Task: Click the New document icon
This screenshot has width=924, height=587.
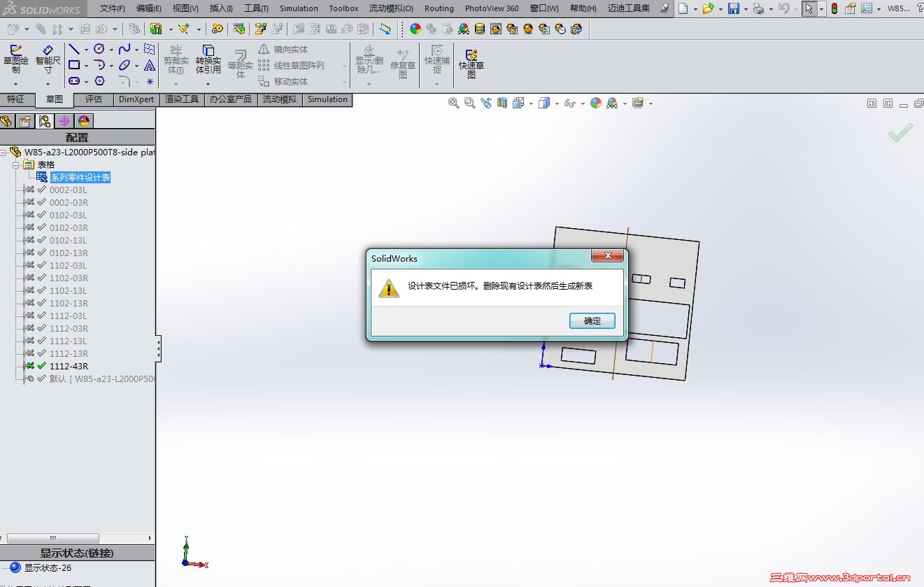Action: click(683, 8)
